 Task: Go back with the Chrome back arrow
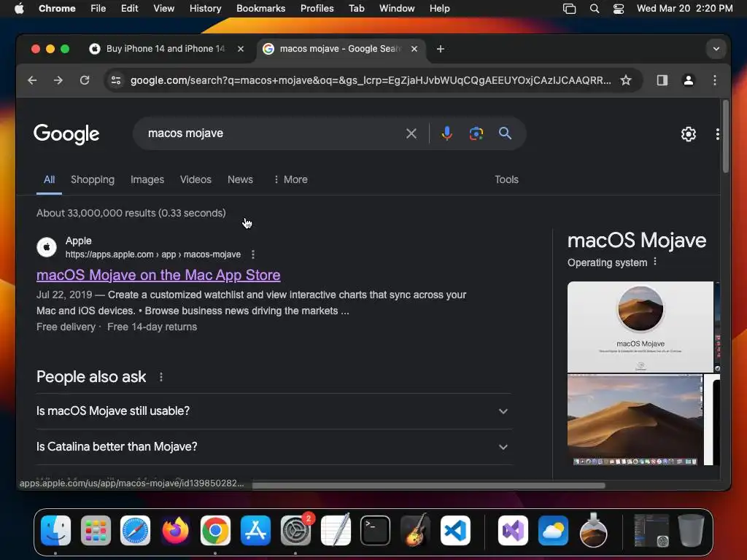click(x=32, y=80)
